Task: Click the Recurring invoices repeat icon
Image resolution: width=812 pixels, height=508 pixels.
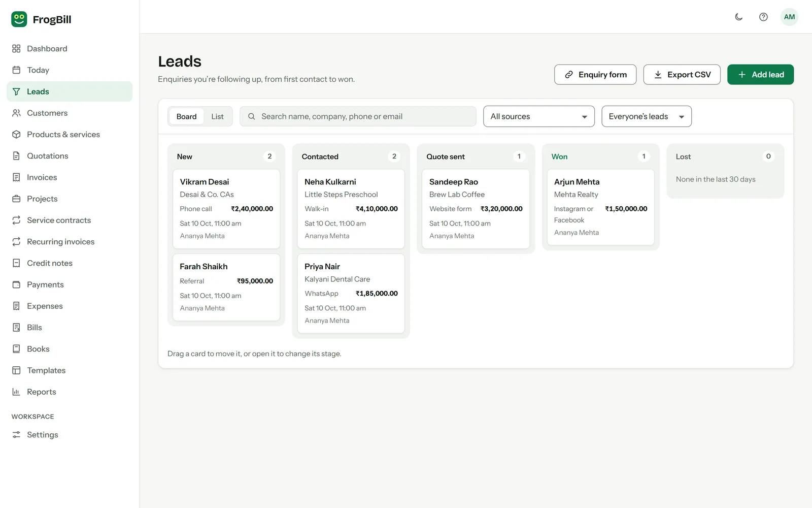Action: [16, 242]
